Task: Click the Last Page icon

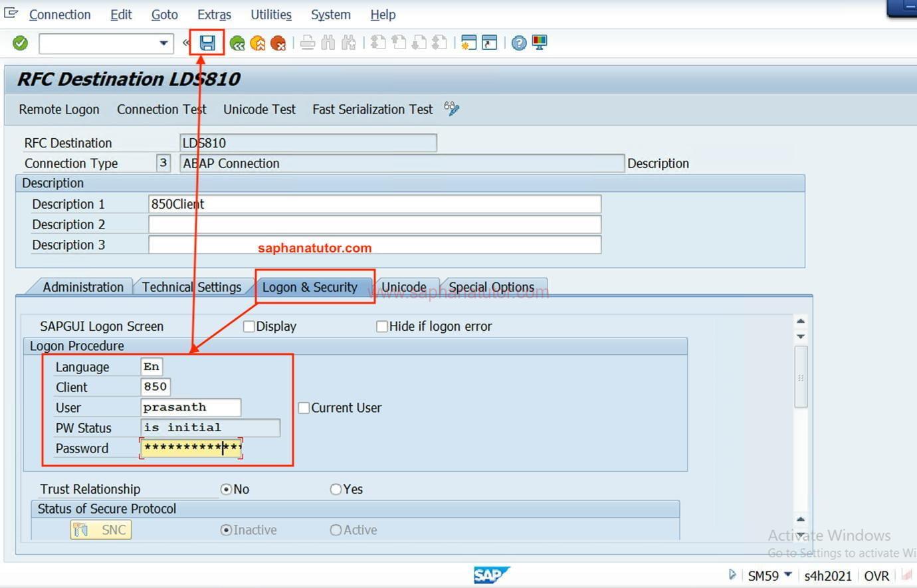Action: click(439, 43)
